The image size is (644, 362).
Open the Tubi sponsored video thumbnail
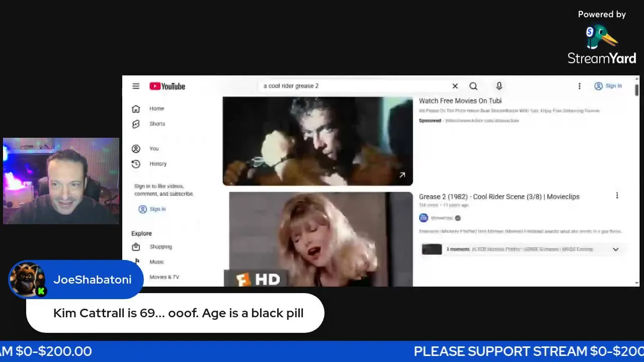click(317, 141)
